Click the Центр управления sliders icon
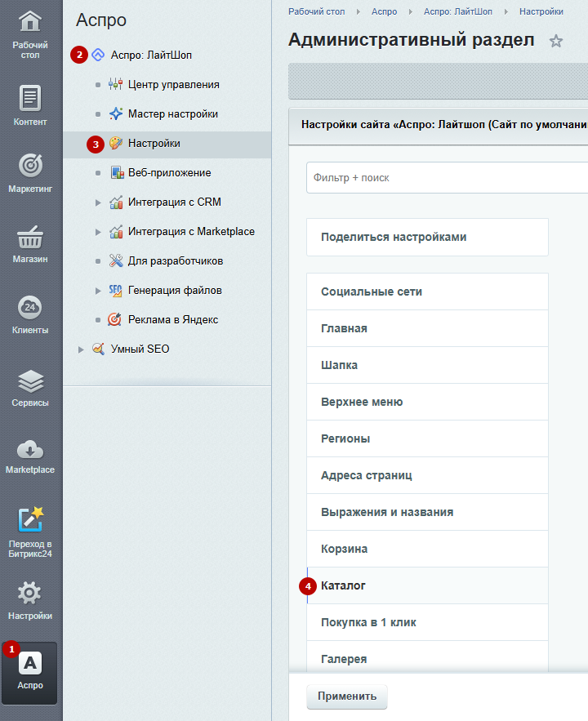 tap(115, 85)
